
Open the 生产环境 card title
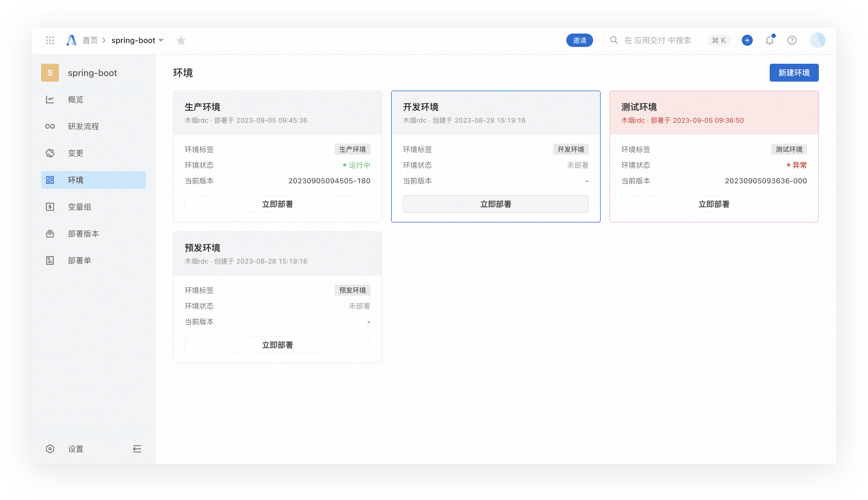click(x=203, y=107)
